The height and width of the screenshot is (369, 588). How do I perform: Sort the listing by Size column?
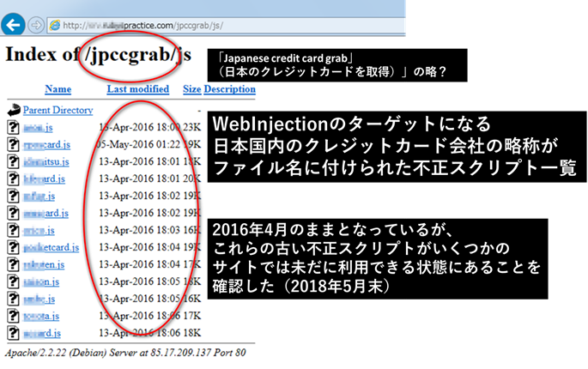(191, 88)
